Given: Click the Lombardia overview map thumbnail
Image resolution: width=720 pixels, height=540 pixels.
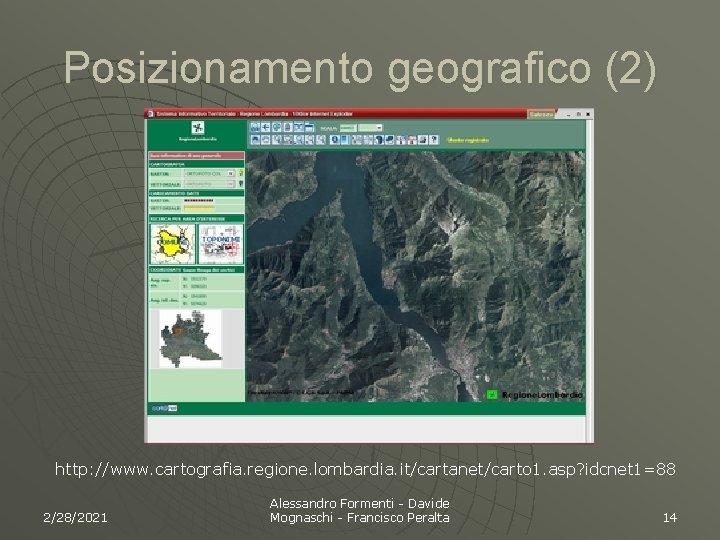Looking at the screenshot, I should tap(191, 339).
